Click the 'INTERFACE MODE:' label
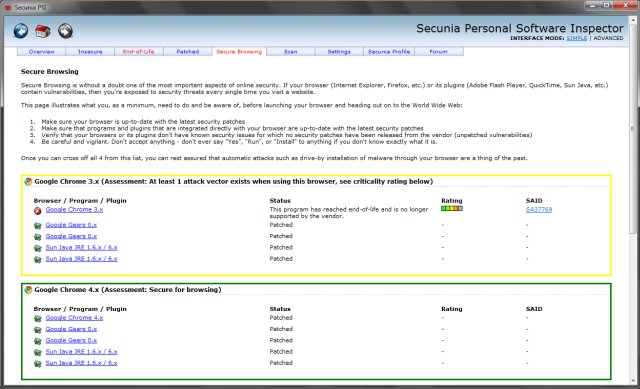The height and width of the screenshot is (389, 640). [537, 38]
